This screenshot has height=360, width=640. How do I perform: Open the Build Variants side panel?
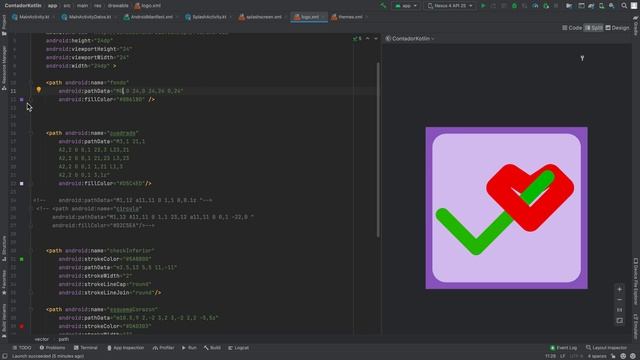[x=4, y=320]
